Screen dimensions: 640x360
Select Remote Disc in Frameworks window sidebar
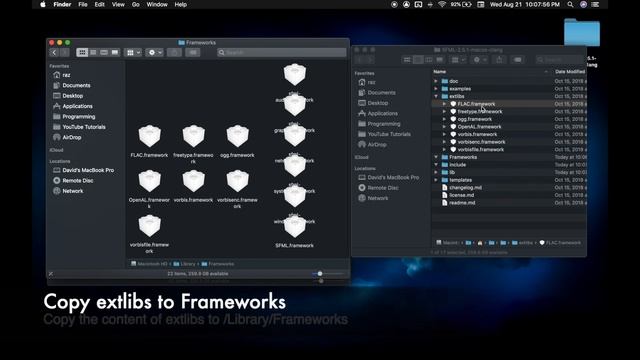point(73,180)
